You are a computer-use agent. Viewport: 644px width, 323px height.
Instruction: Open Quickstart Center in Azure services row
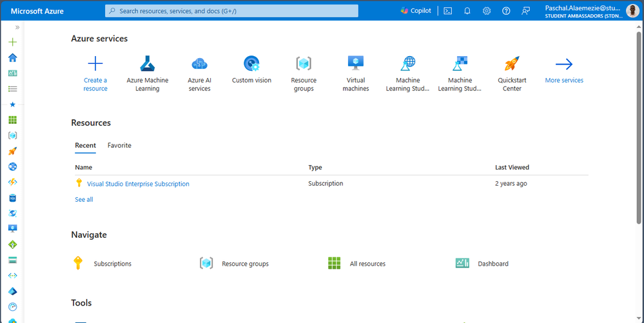(x=512, y=73)
